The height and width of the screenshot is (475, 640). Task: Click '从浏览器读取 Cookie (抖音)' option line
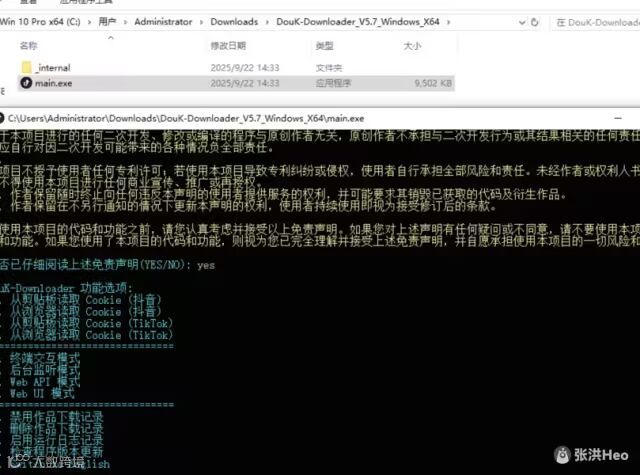86,312
